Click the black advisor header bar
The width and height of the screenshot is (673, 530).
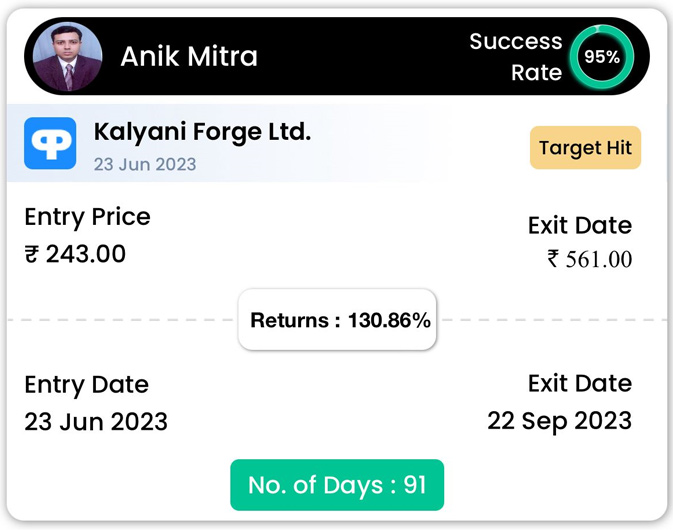point(337,56)
